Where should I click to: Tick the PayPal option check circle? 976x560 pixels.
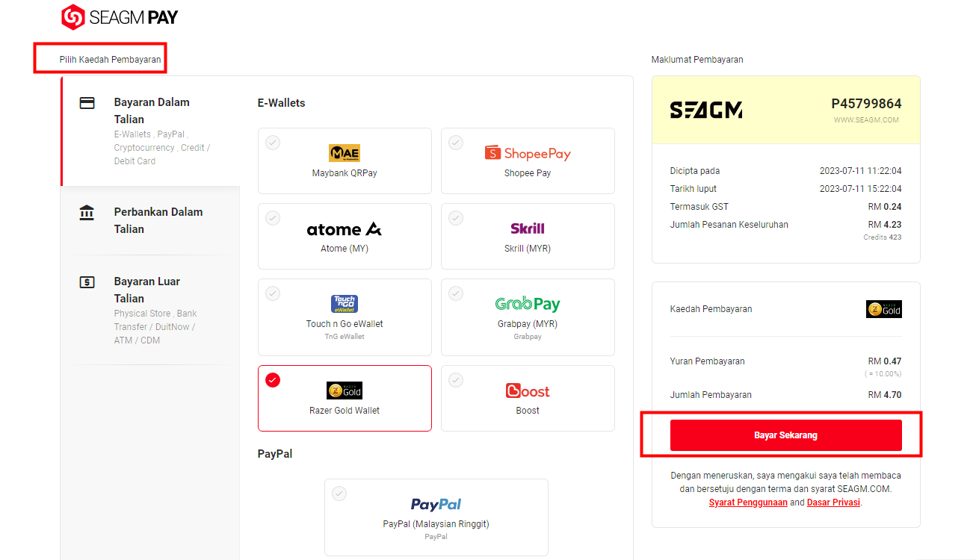coord(339,494)
